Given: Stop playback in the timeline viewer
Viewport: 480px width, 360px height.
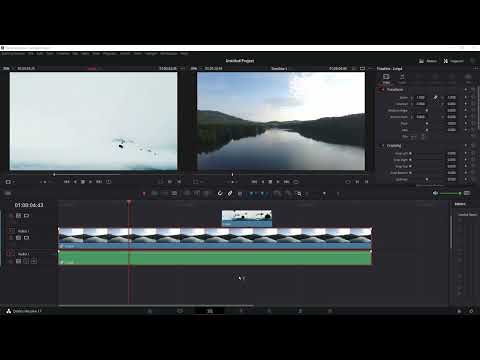Looking at the screenshot, I should (270, 182).
